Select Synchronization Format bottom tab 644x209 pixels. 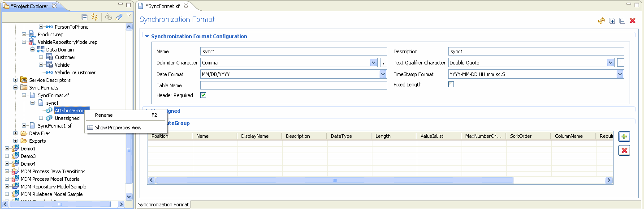click(163, 205)
